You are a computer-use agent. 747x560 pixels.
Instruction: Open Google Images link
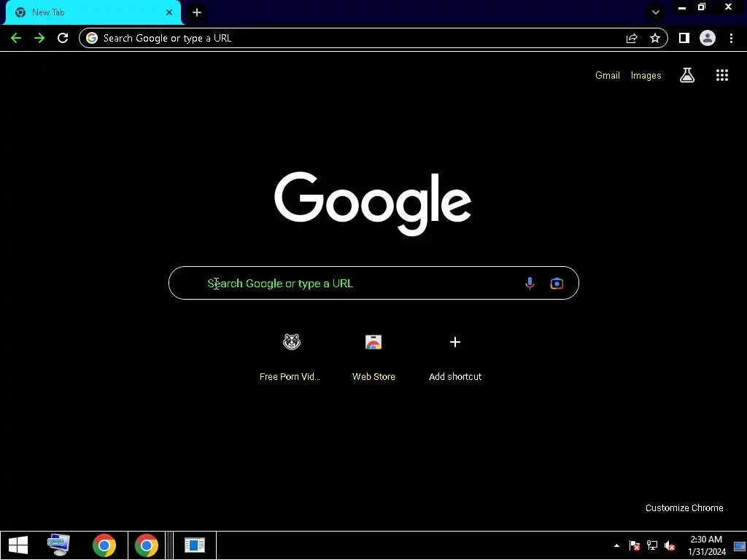coord(646,75)
